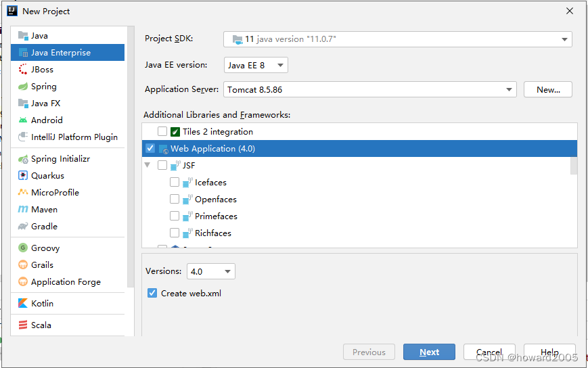Click the Tiles 2 integration label
The width and height of the screenshot is (588, 368).
[218, 131]
